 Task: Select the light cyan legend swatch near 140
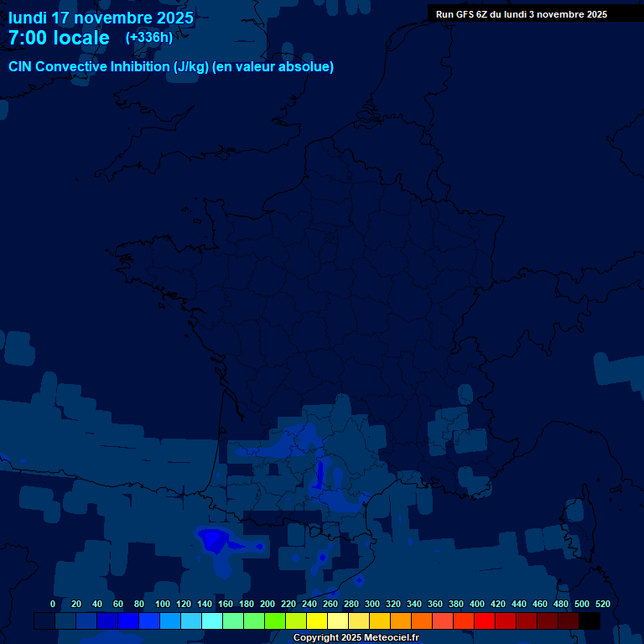tap(212, 621)
